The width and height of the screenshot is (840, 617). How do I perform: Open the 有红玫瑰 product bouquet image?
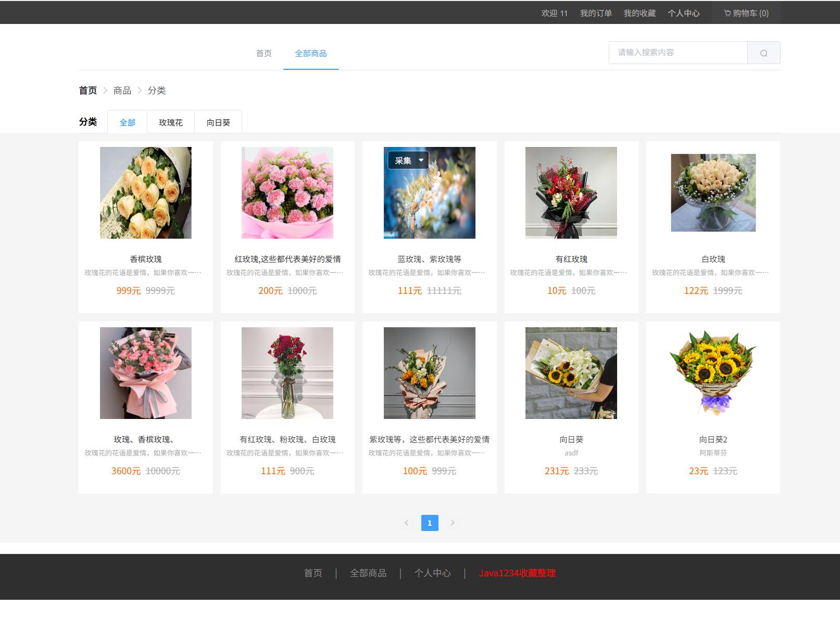pos(571,193)
